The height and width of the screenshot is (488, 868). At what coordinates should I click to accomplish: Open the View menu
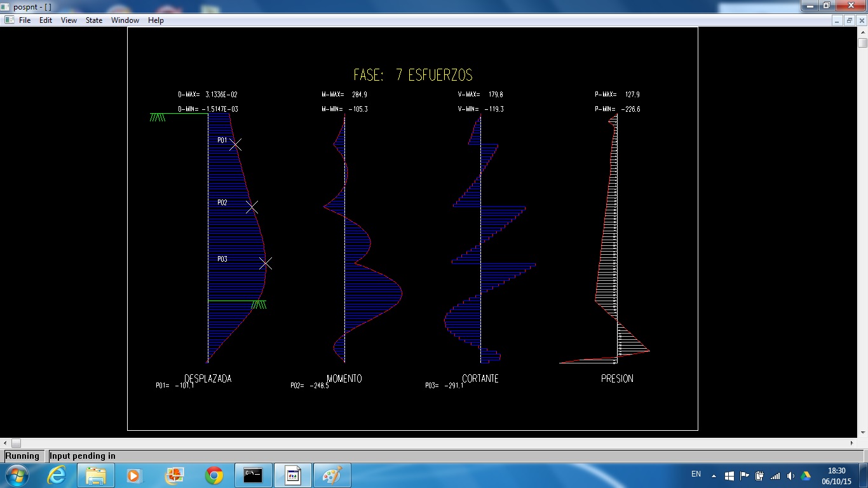pos(69,20)
